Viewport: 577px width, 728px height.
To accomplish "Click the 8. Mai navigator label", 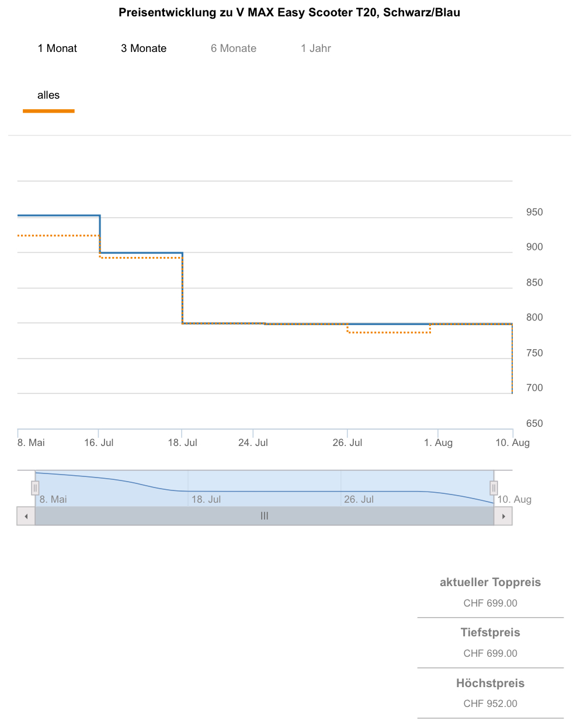I will click(x=53, y=499).
